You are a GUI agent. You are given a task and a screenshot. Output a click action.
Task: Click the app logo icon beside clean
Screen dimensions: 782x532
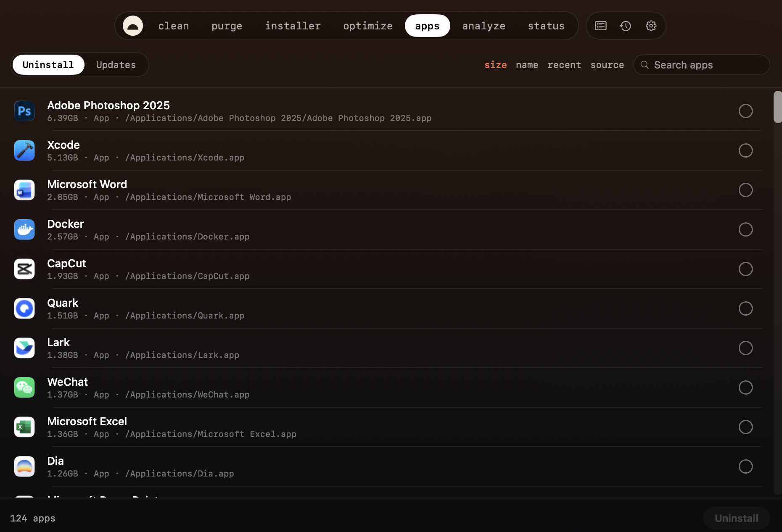(133, 26)
